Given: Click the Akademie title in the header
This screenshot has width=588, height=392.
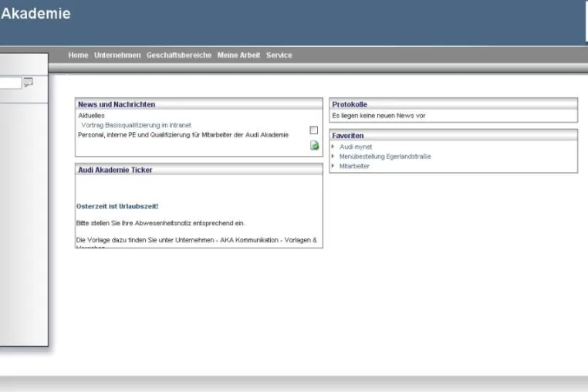Looking at the screenshot, I should pyautogui.click(x=35, y=14).
